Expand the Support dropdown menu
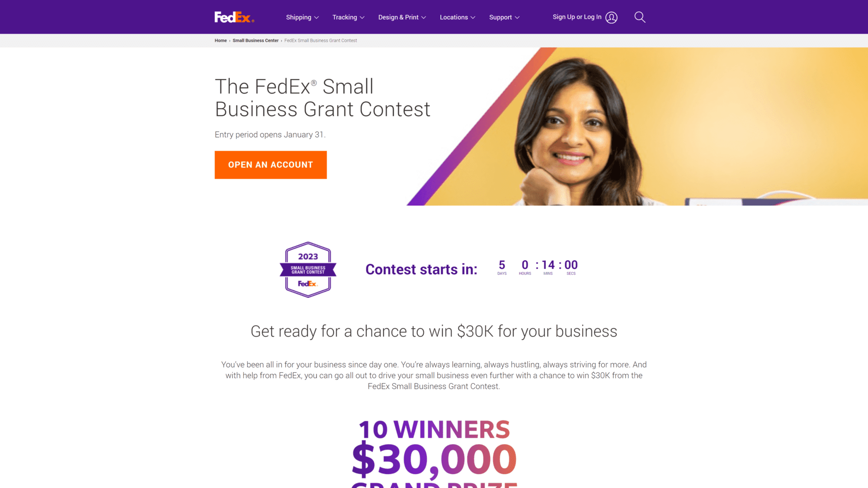The height and width of the screenshot is (488, 868). 505,17
